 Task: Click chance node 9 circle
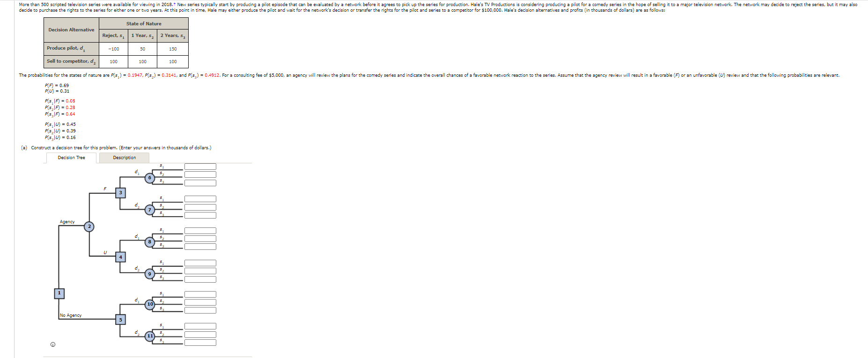click(x=150, y=274)
